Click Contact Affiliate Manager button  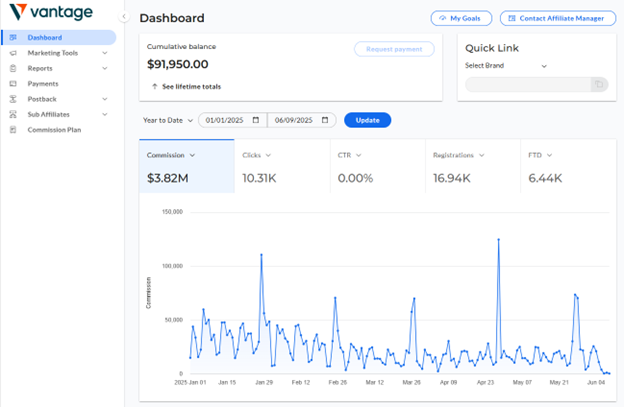tap(558, 18)
